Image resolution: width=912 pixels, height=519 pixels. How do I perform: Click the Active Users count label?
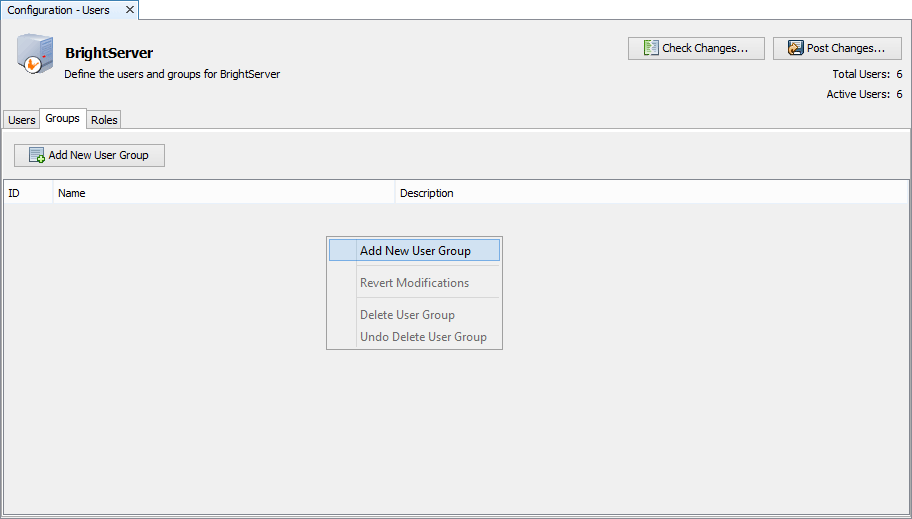click(864, 94)
